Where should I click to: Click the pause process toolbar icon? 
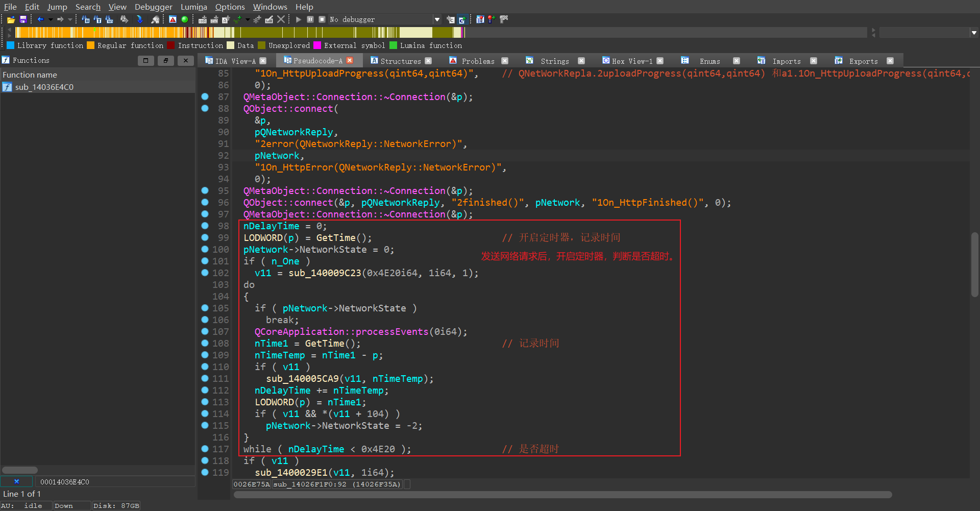pyautogui.click(x=310, y=19)
